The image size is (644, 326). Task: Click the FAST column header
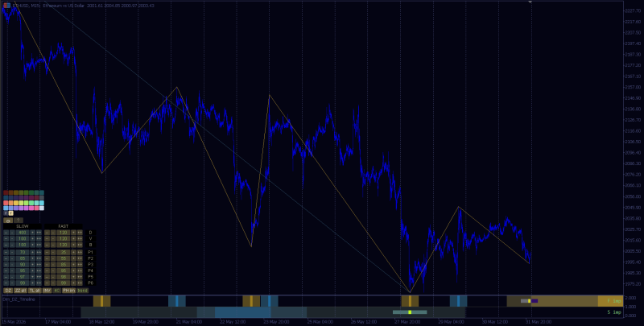coord(64,226)
